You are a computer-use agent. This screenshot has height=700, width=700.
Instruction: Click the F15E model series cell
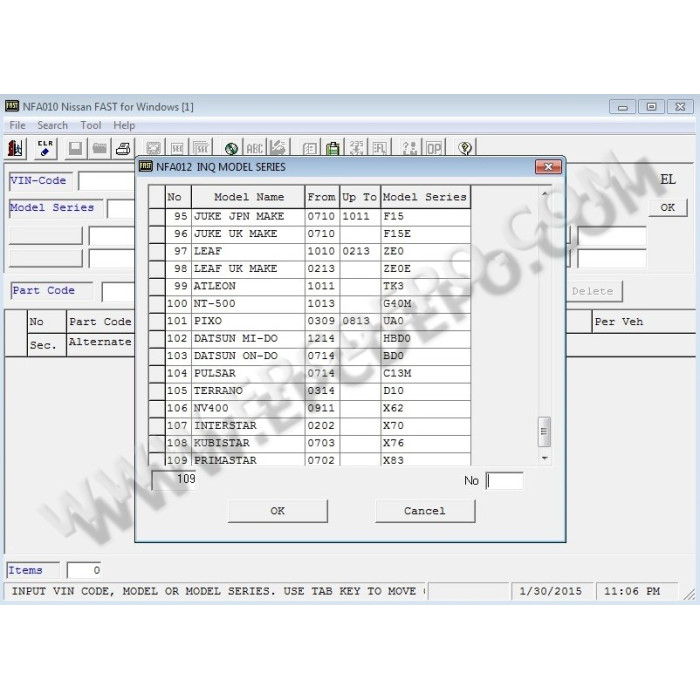425,234
